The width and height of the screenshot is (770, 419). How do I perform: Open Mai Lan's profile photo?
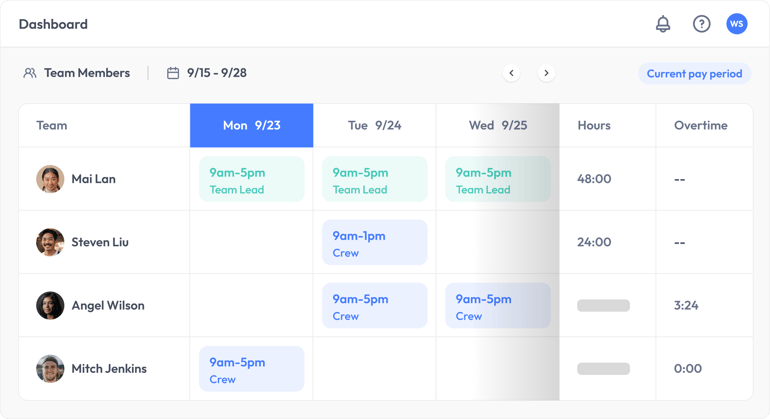point(50,179)
